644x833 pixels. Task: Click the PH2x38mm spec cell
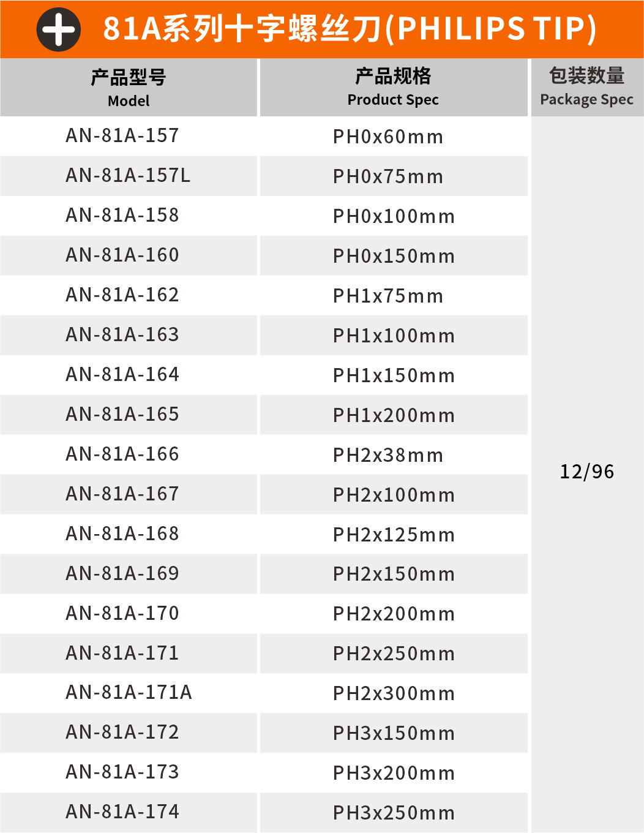[388, 455]
